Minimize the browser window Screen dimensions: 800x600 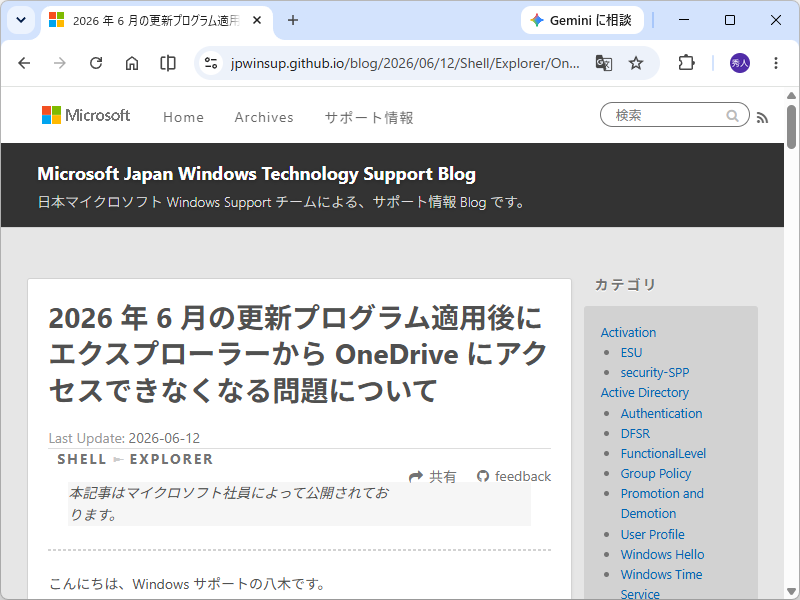pos(684,20)
